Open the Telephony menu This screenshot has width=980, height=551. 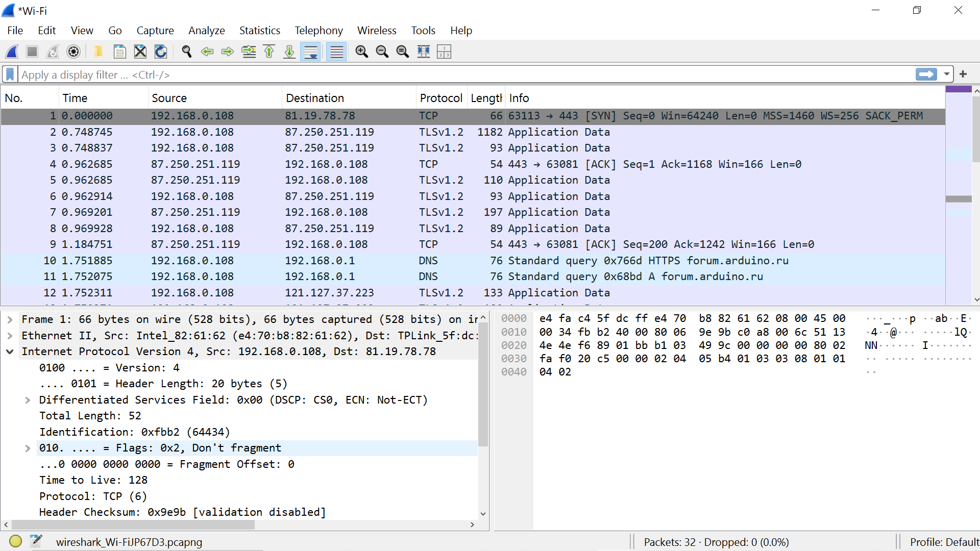(x=318, y=31)
